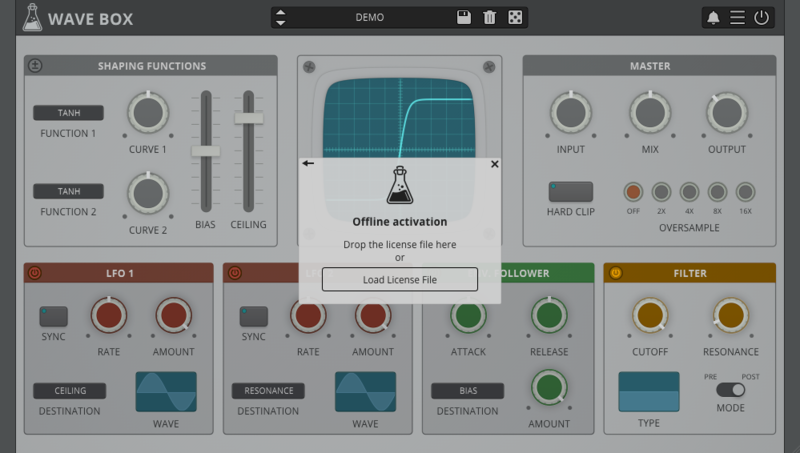Open LFO 1 Ceiling destination dropdown
The height and width of the screenshot is (453, 800).
click(x=70, y=391)
